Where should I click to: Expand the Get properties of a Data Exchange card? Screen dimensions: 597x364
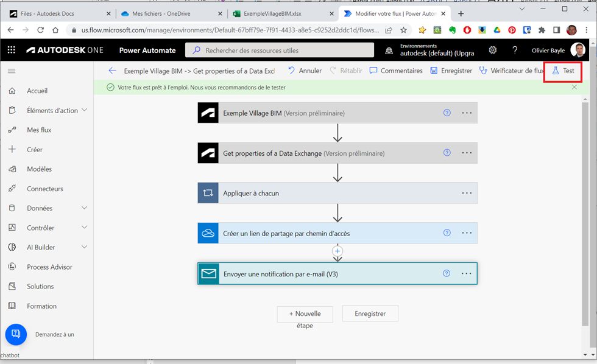click(337, 153)
